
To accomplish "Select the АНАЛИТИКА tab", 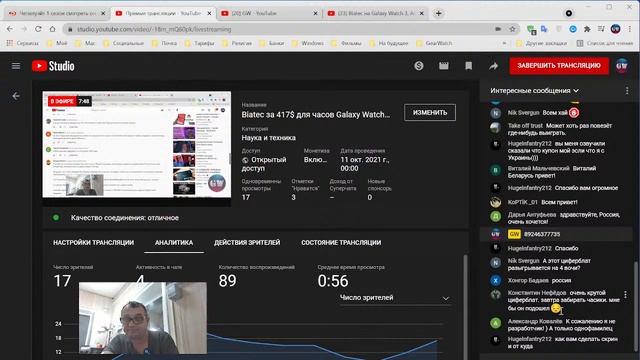I will (x=174, y=242).
